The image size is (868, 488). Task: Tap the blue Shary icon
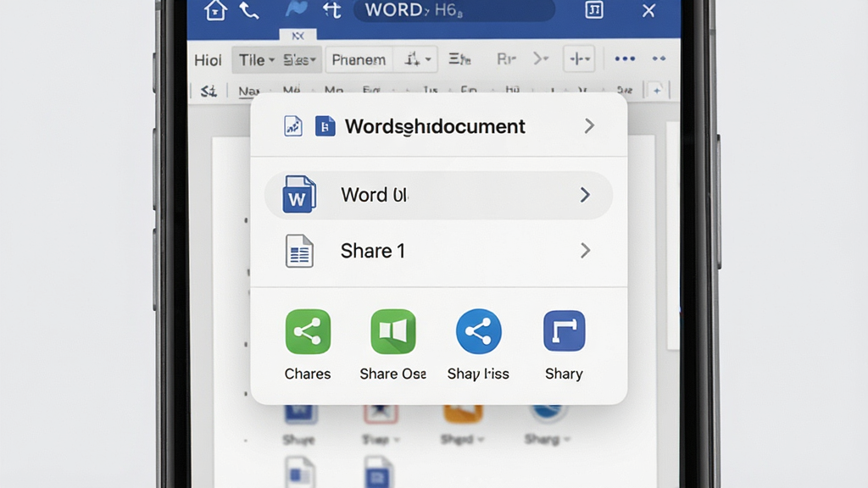point(564,331)
